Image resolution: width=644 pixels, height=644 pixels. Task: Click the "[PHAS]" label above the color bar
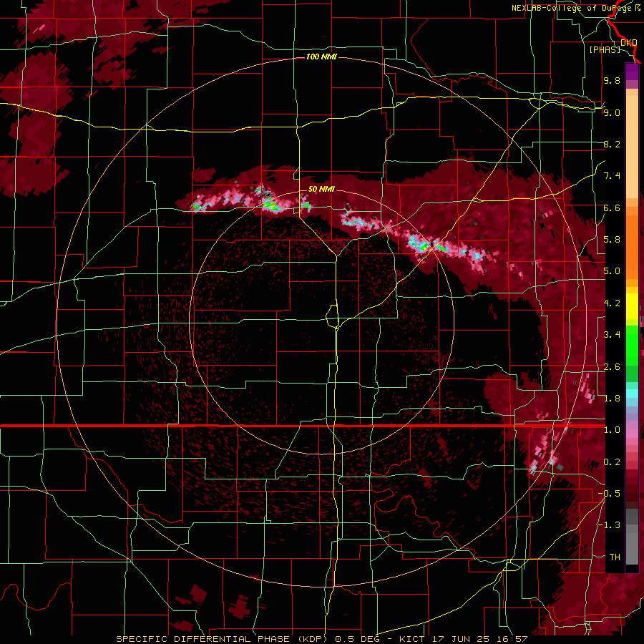[x=605, y=49]
